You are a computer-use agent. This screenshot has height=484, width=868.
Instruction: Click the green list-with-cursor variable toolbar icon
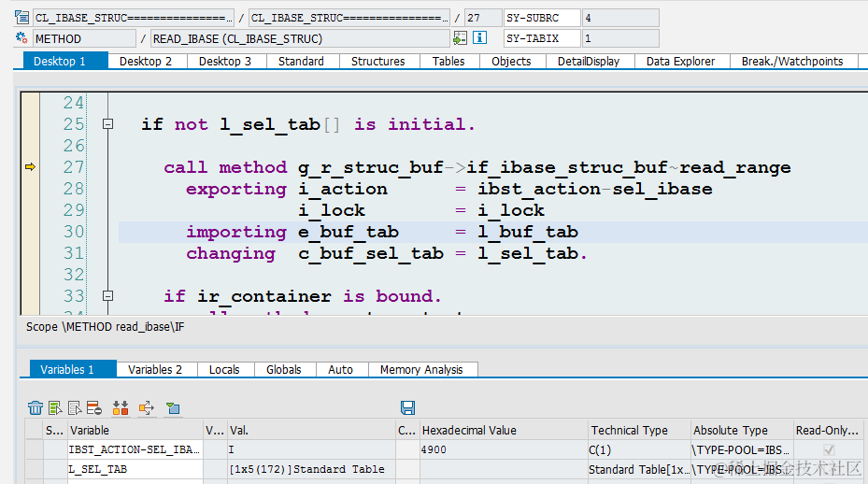(x=55, y=408)
